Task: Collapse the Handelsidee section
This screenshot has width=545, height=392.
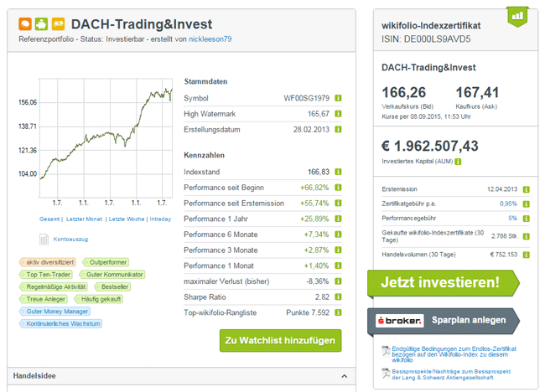Action: point(344,376)
